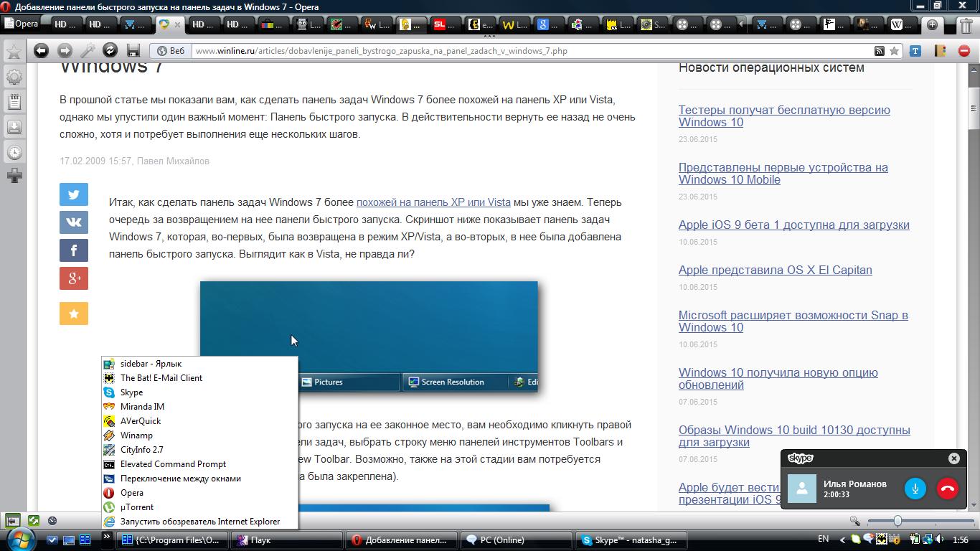This screenshot has height=551, width=980.
Task: Open the Bookmarks star panel in sidebar
Action: coord(14,52)
